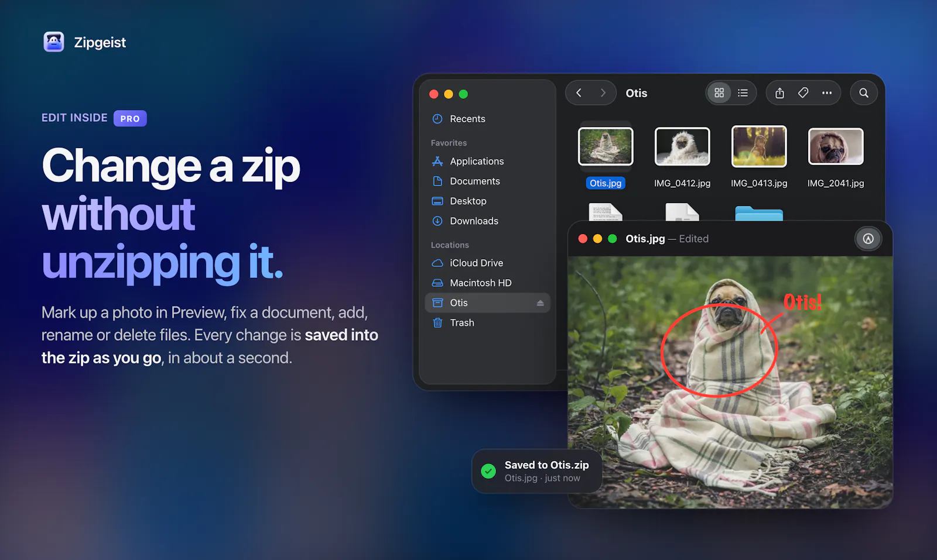Viewport: 937px width, 560px height.
Task: Click the Recents clock icon
Action: [437, 119]
